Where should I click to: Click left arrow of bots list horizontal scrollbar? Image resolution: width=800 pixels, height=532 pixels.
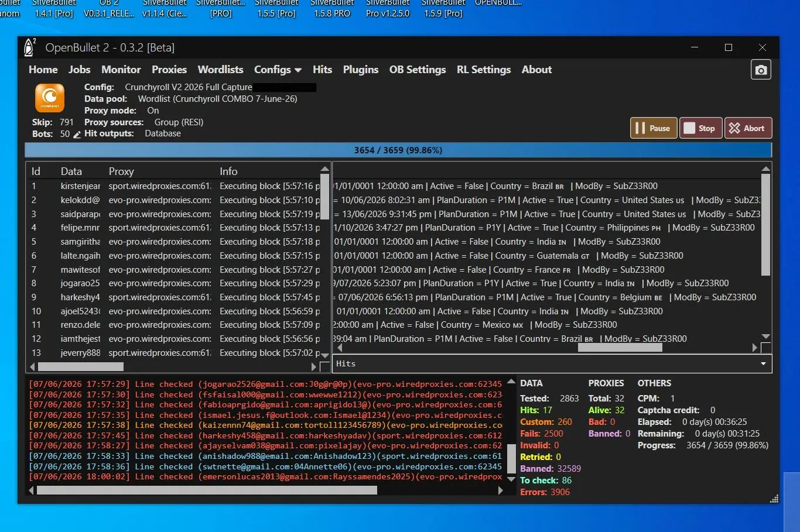[x=32, y=366]
